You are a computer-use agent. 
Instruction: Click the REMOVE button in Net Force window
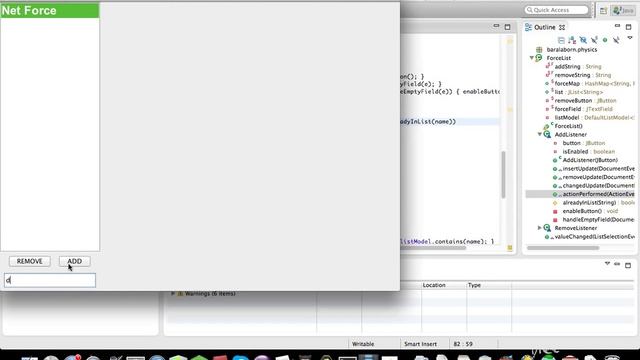click(x=30, y=261)
